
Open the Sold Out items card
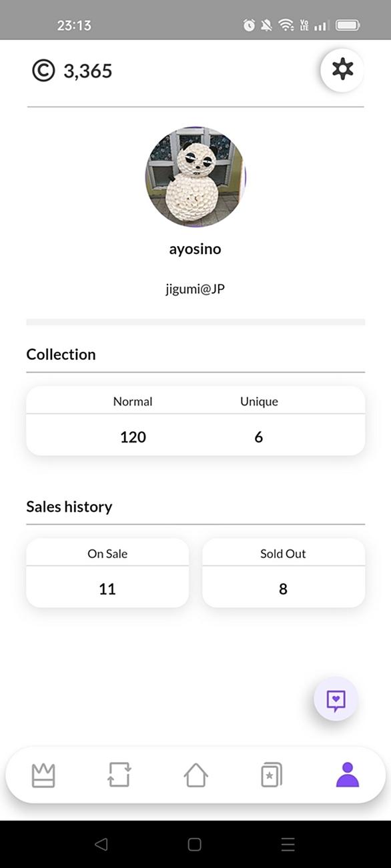click(x=284, y=573)
